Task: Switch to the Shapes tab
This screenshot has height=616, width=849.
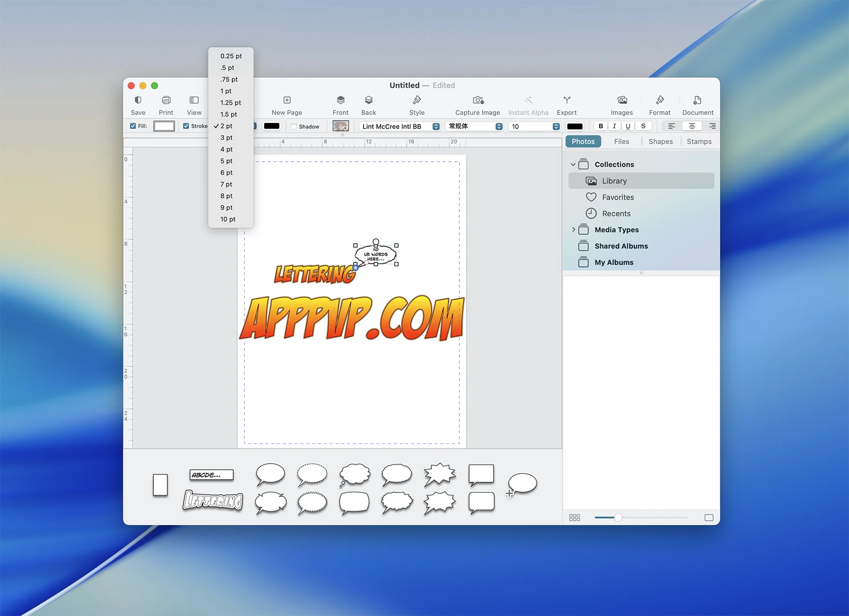Action: click(x=660, y=142)
